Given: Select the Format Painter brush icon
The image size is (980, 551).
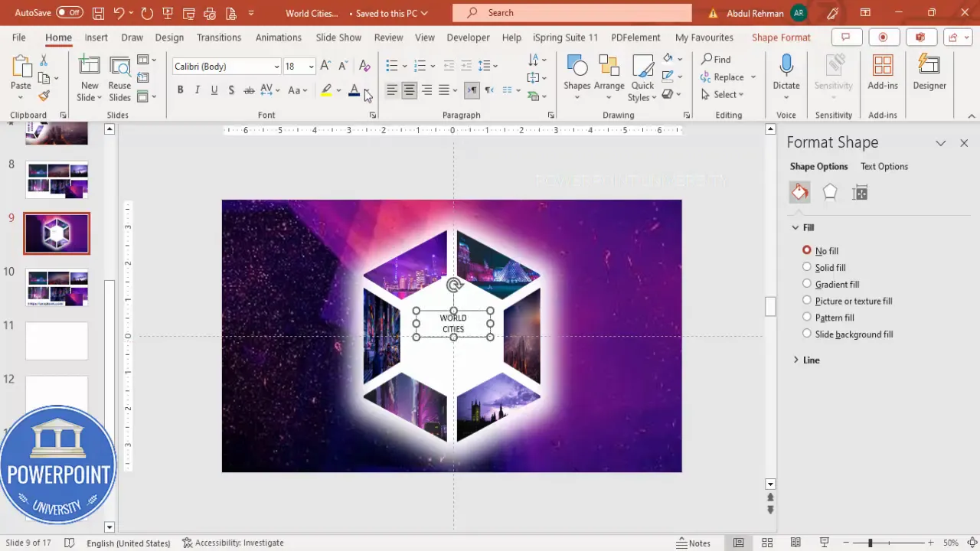Looking at the screenshot, I should coord(44,96).
